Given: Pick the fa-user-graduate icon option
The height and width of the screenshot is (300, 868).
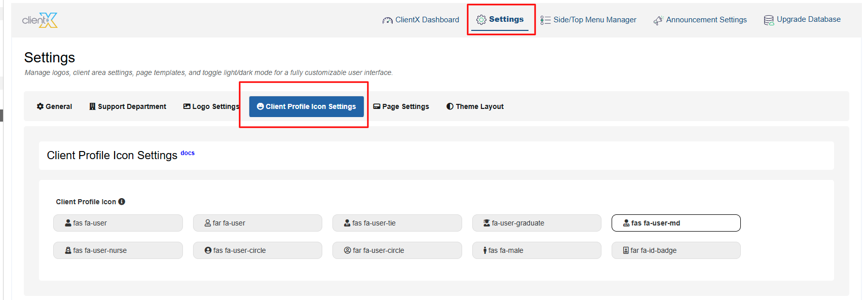Looking at the screenshot, I should [537, 223].
